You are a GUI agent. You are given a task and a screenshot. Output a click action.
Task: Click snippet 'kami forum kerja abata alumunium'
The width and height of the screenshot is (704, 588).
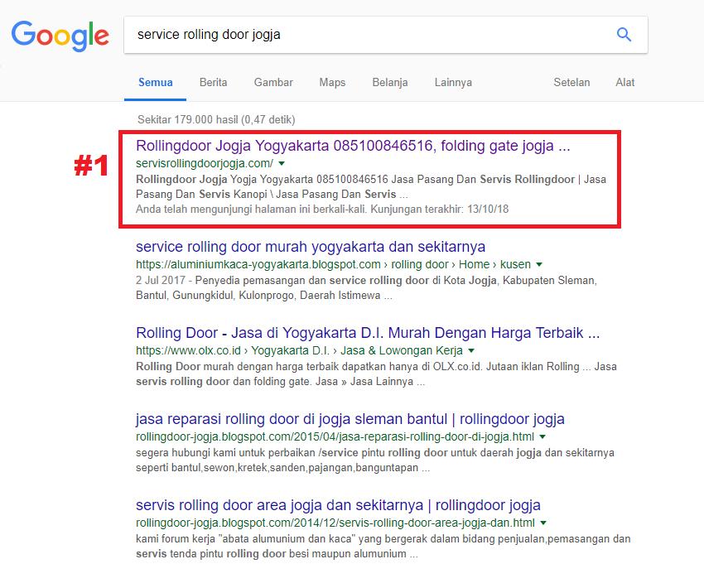point(383,547)
